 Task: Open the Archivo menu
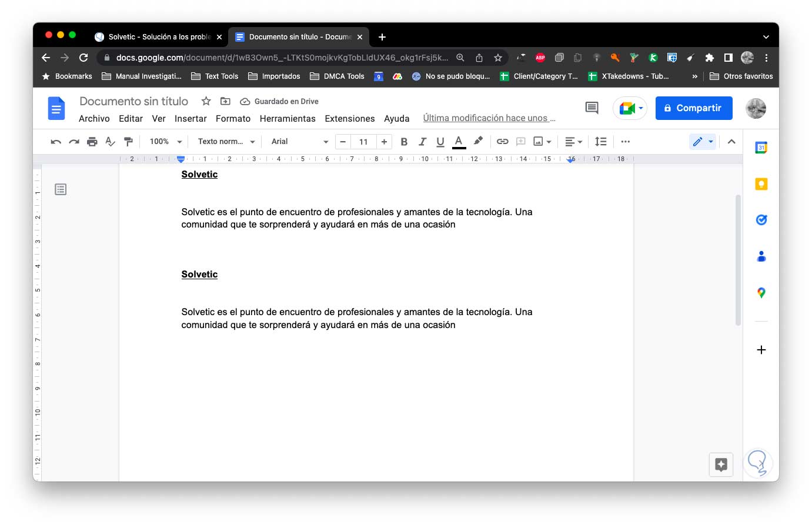[94, 119]
